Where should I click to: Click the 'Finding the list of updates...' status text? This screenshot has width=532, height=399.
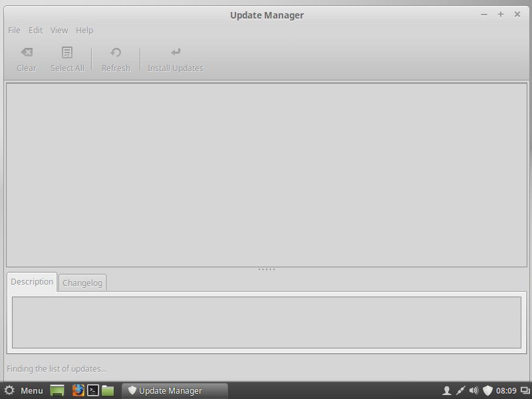57,369
